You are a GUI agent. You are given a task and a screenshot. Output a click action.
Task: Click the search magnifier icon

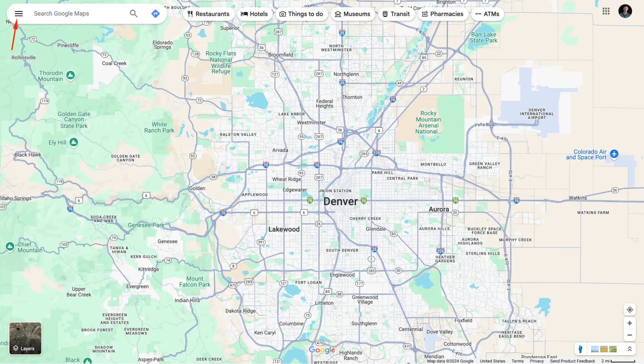(133, 14)
